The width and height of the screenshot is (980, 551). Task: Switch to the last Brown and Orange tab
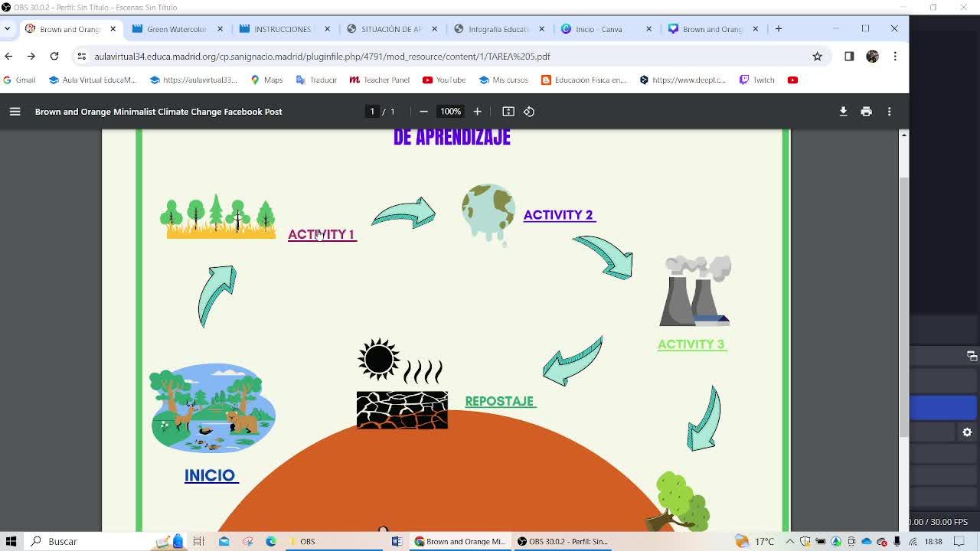click(714, 29)
